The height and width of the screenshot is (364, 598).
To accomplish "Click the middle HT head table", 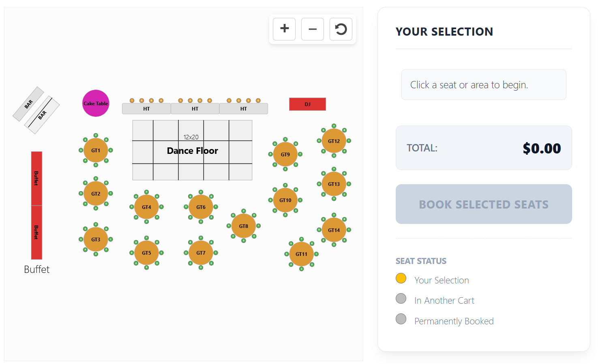I will pos(195,109).
